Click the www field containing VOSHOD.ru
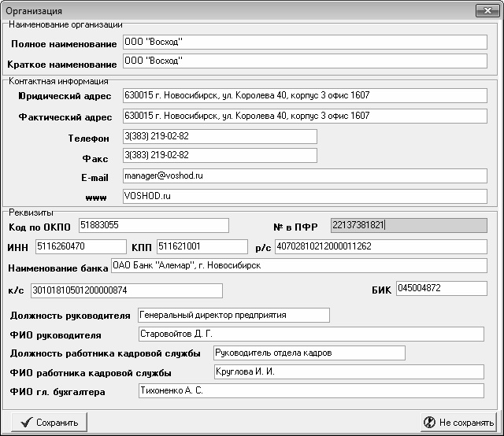 click(305, 196)
